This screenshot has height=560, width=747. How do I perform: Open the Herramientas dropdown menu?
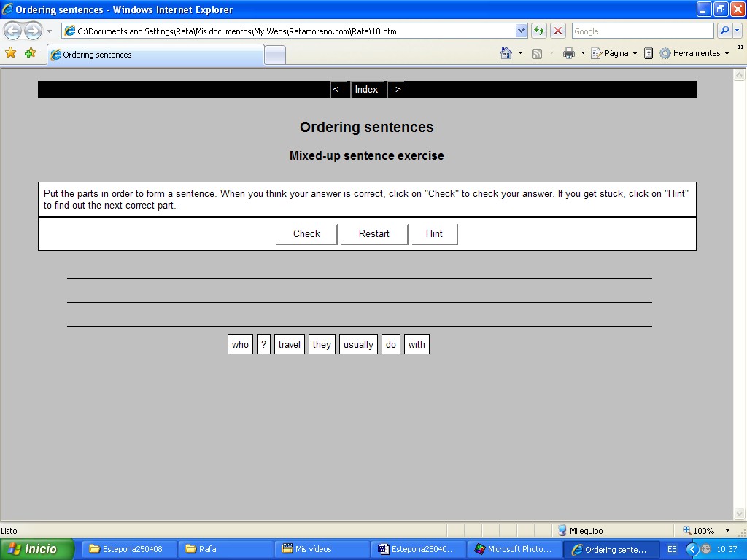694,53
